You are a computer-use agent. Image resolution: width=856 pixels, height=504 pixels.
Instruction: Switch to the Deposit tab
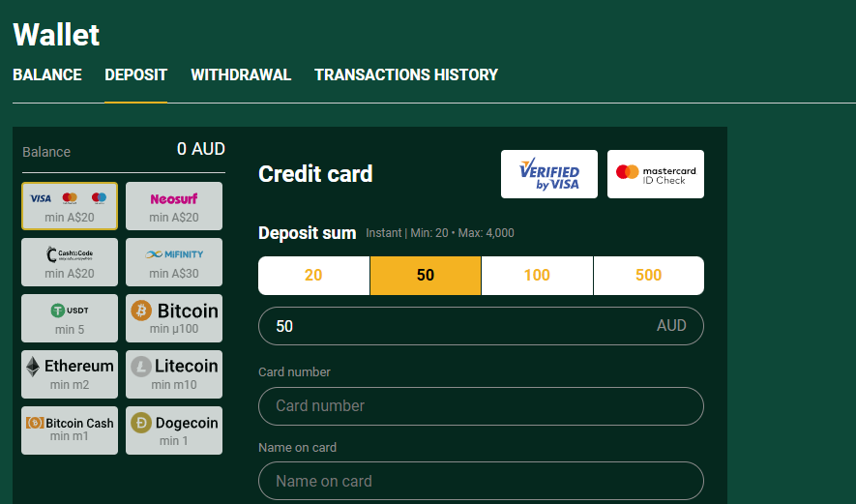pos(136,74)
